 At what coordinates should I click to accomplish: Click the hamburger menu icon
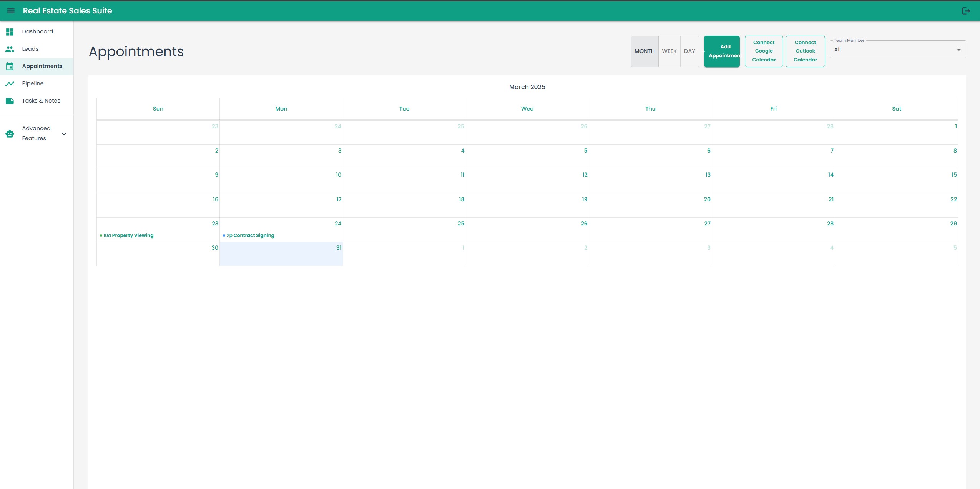click(11, 11)
